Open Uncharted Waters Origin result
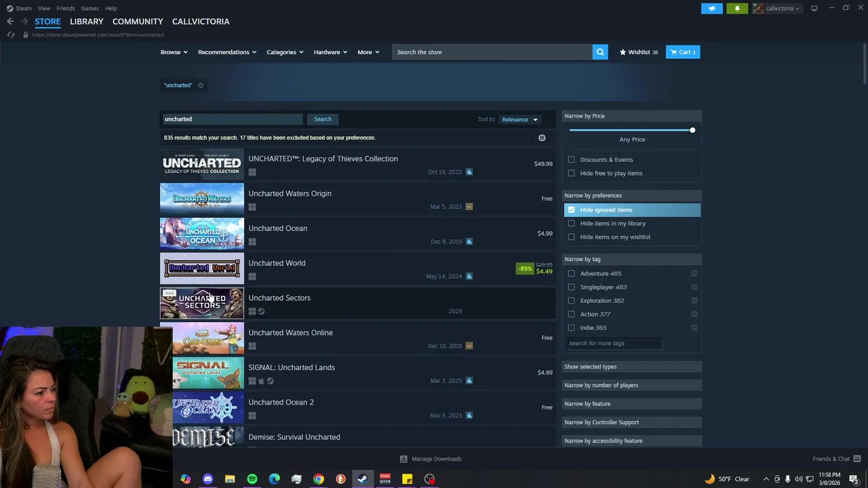The width and height of the screenshot is (868, 488). (x=358, y=199)
